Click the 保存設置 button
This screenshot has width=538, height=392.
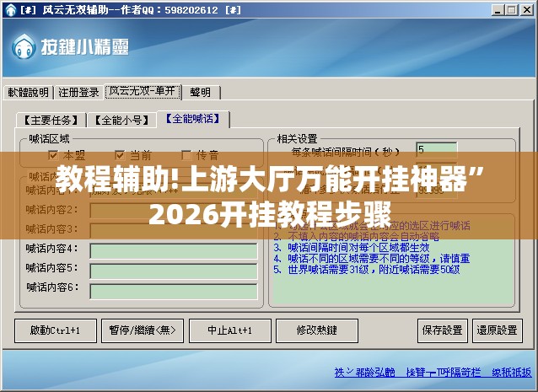(443, 330)
